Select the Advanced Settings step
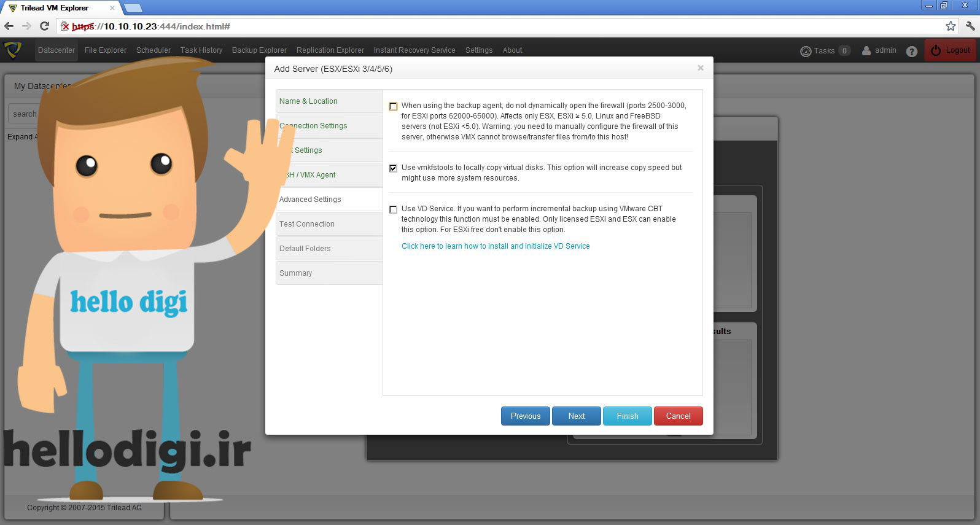 (x=329, y=200)
